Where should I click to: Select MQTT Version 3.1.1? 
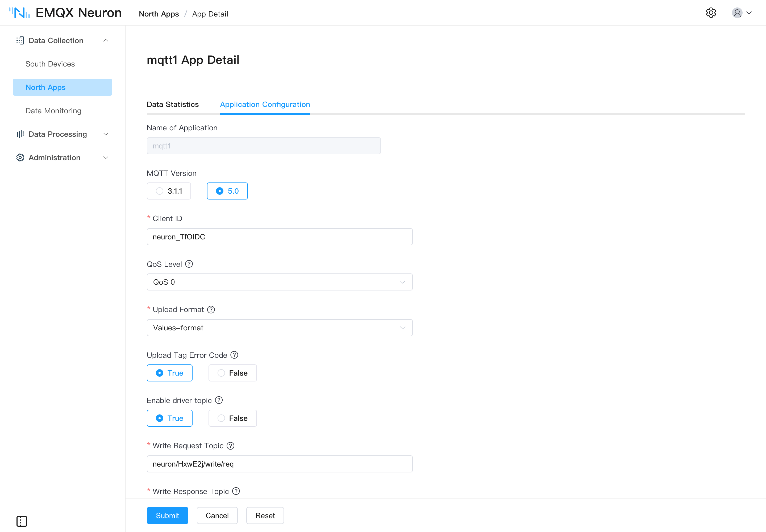coord(169,191)
